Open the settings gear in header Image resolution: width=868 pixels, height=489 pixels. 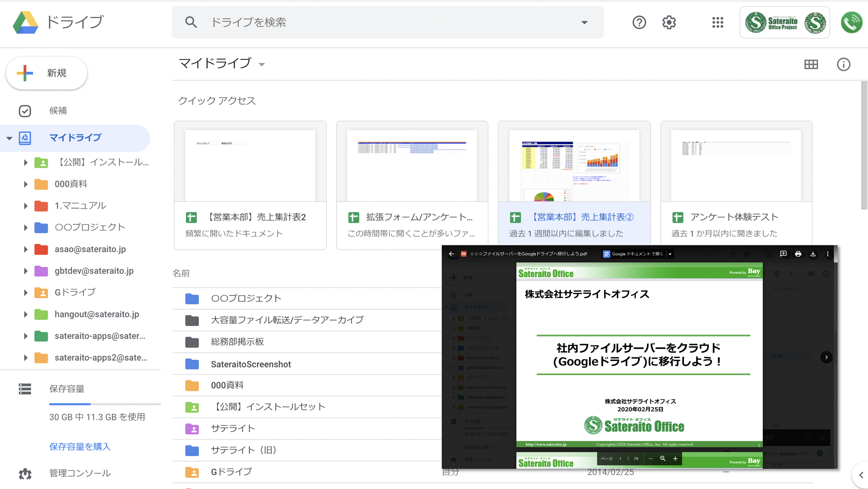(669, 23)
